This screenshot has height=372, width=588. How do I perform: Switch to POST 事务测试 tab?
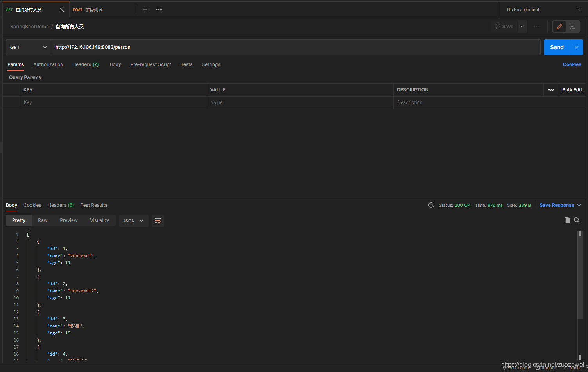tap(88, 10)
